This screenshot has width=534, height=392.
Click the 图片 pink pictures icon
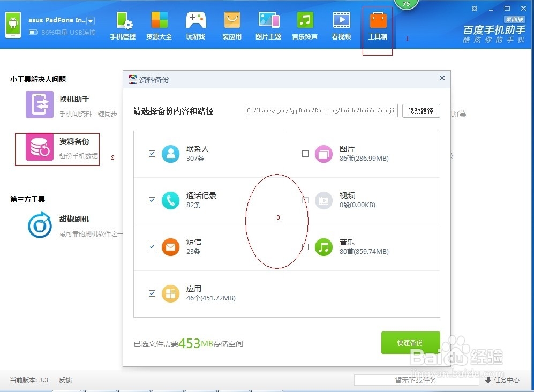coord(324,154)
